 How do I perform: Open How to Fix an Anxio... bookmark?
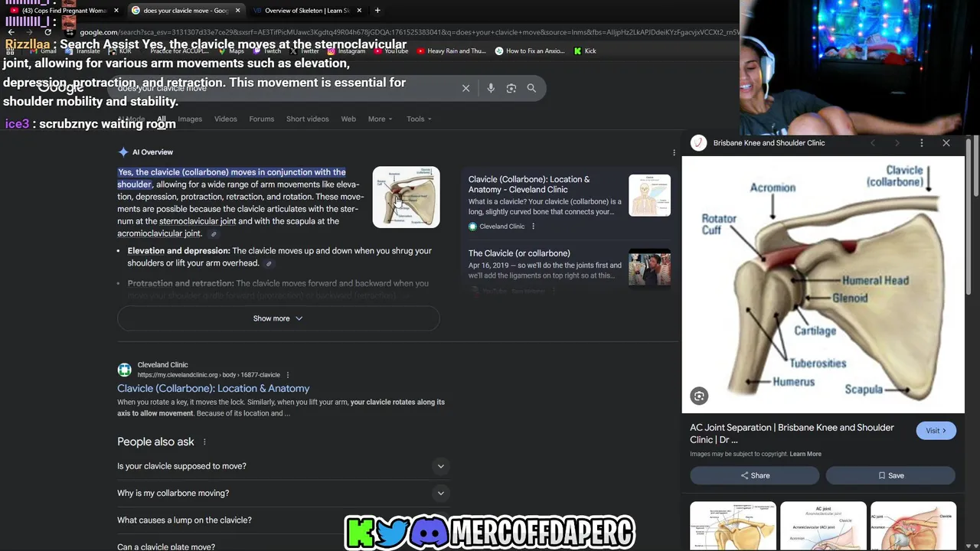[x=529, y=51]
